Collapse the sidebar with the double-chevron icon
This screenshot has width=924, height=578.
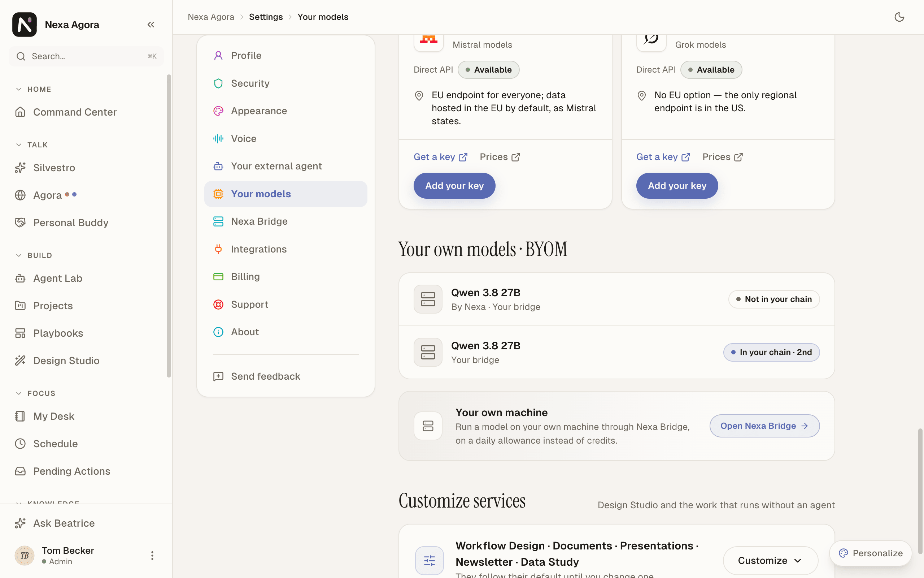coord(151,25)
